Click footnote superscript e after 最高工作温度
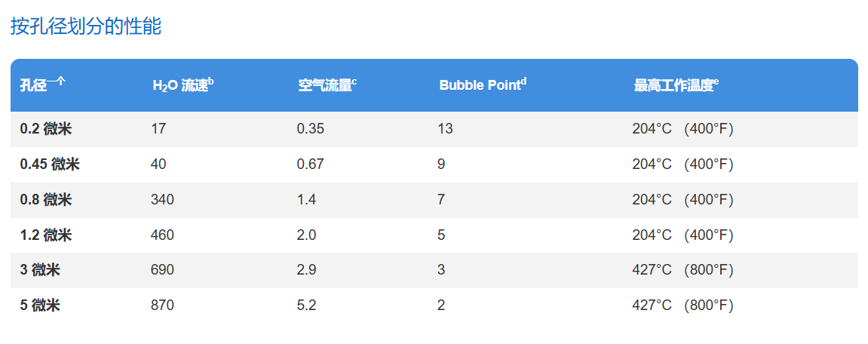Image resolution: width=868 pixels, height=344 pixels. (716, 81)
